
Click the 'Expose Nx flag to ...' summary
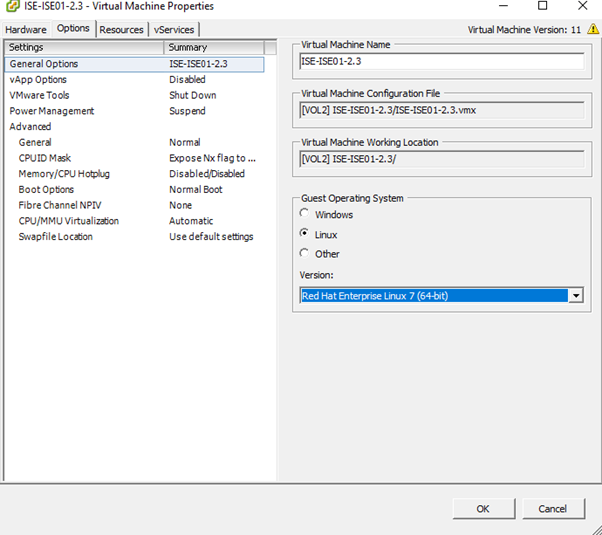[x=212, y=158]
